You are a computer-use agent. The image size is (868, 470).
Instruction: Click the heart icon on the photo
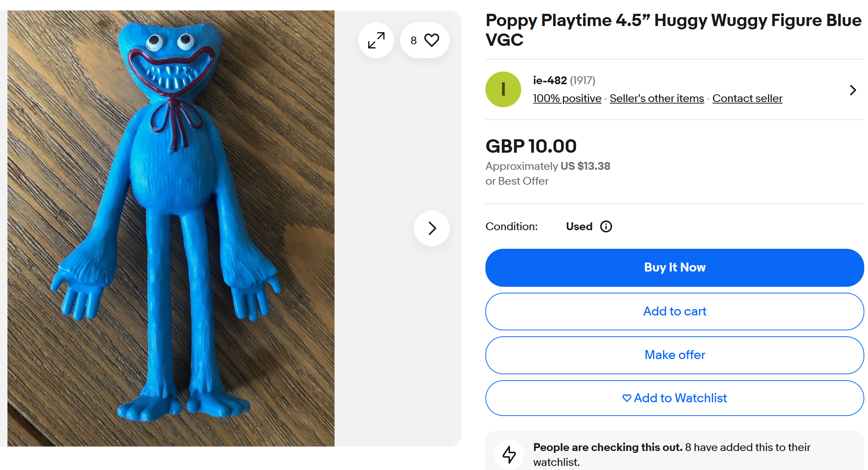tap(432, 40)
